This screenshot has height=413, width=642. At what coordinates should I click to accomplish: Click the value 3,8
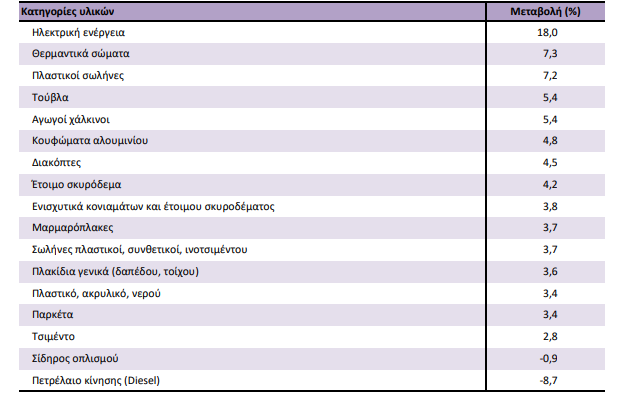(x=550, y=207)
